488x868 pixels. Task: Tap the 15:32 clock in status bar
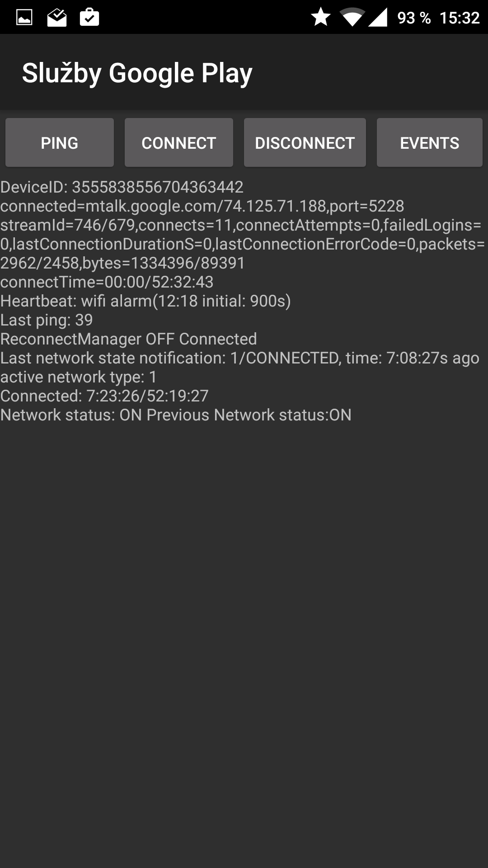[460, 18]
